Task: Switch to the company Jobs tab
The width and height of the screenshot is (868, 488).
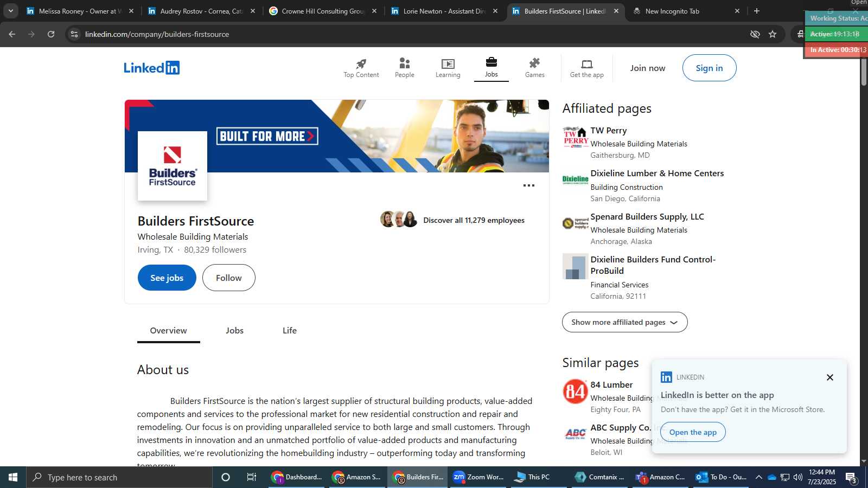Action: click(235, 331)
